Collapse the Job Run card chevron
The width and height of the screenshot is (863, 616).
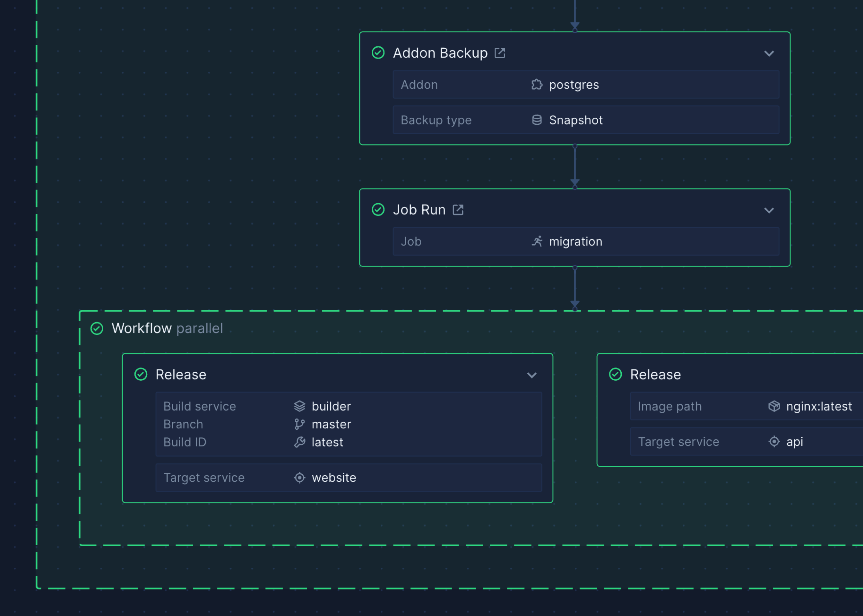click(769, 210)
